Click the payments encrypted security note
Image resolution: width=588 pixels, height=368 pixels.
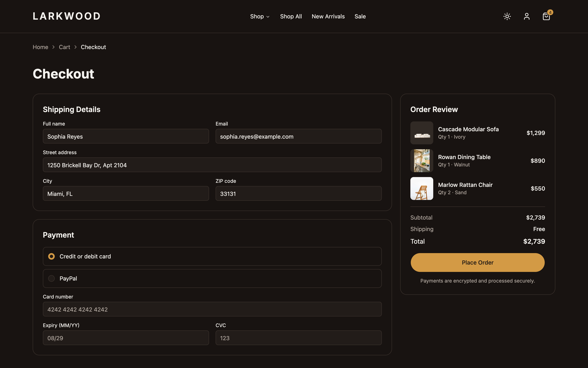(x=478, y=281)
